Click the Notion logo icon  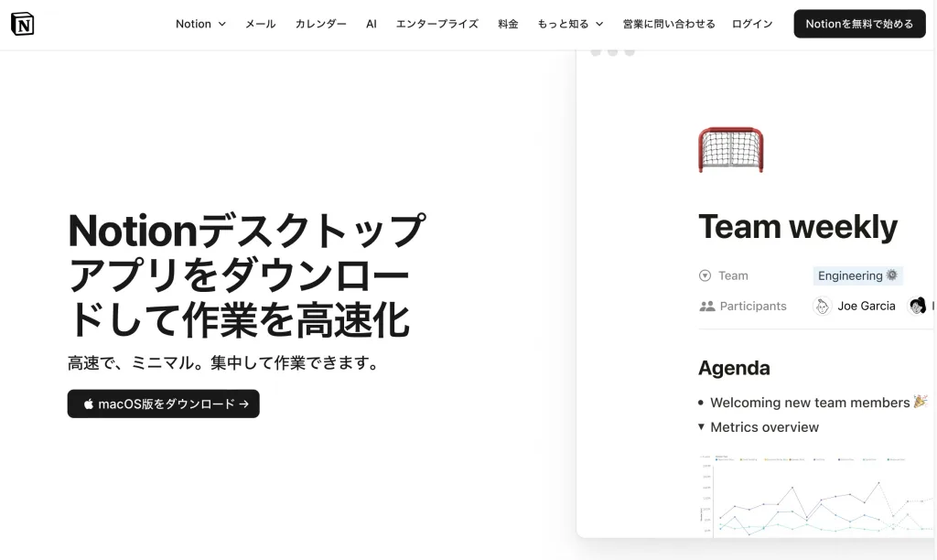pos(23,24)
